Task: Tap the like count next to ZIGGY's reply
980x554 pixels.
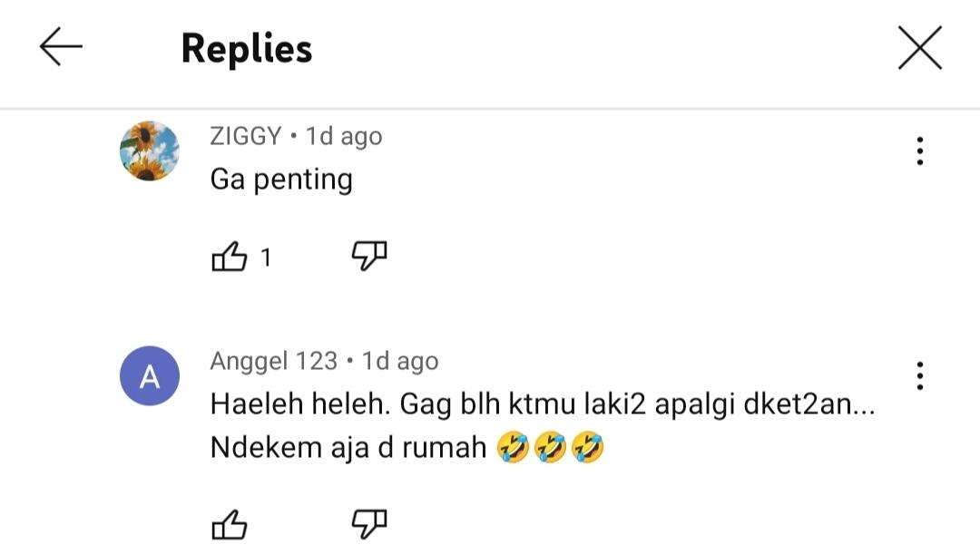Action: pyautogui.click(x=266, y=257)
